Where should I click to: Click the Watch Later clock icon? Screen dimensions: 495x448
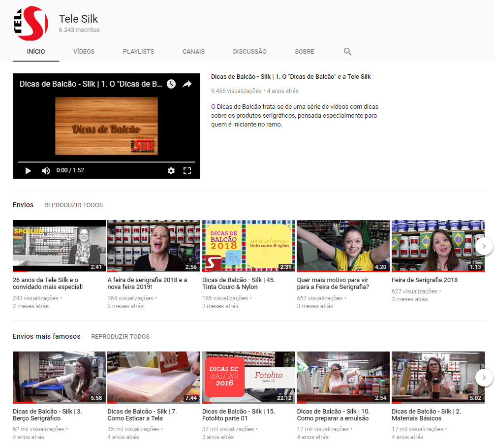(x=171, y=84)
